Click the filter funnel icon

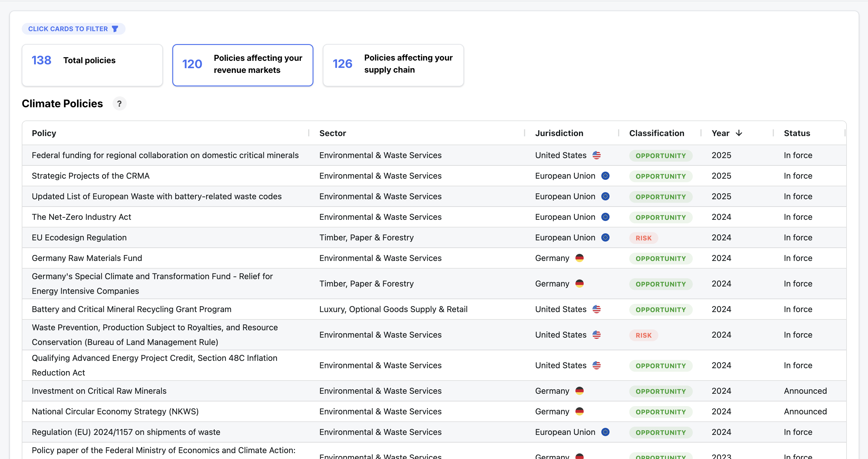click(115, 29)
